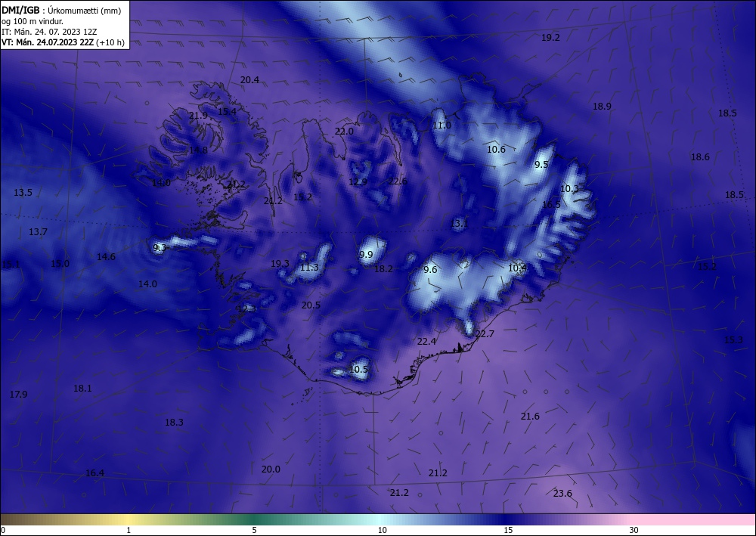This screenshot has width=756, height=536.
Task: Click the 17.9 value at the southwest edge
Action: 18,395
